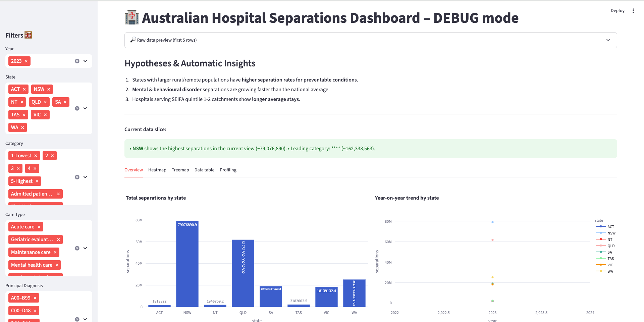
Task: Click the NSW data point near 80M
Action: point(492,222)
